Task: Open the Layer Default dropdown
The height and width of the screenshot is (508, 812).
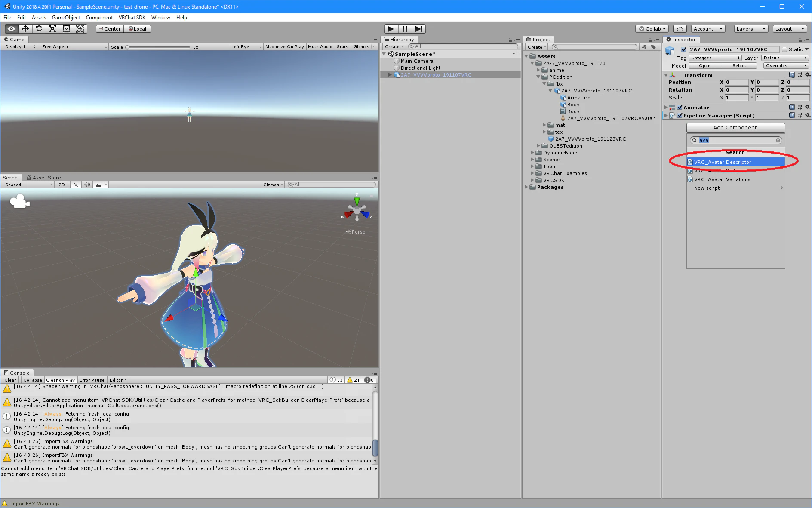Action: pyautogui.click(x=785, y=58)
